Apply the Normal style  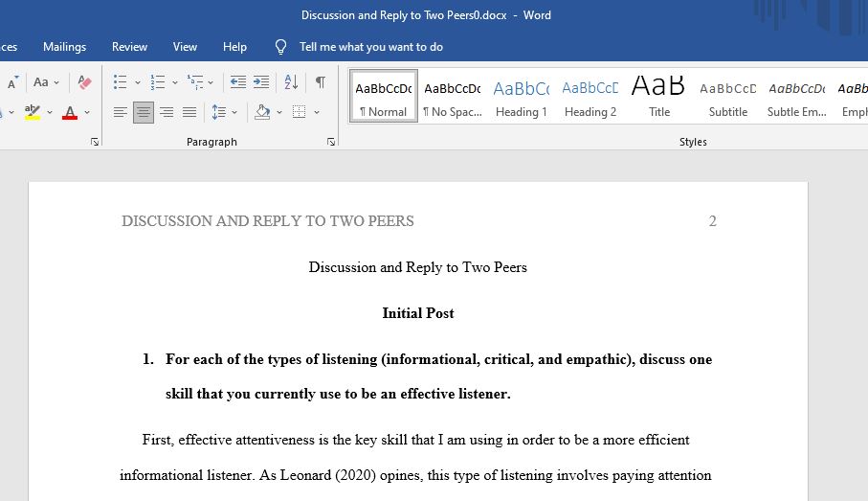(384, 96)
